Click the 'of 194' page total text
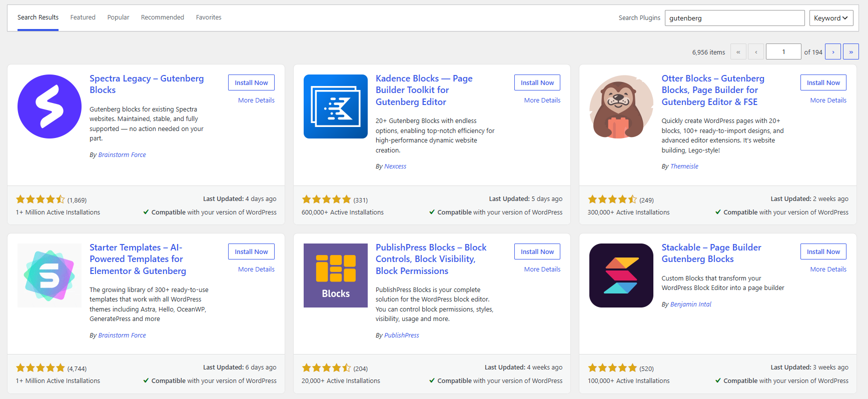 (x=813, y=52)
